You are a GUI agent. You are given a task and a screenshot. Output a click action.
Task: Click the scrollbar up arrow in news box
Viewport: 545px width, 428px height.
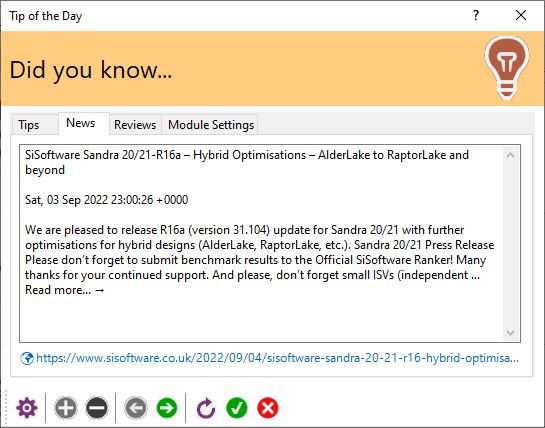tap(511, 155)
